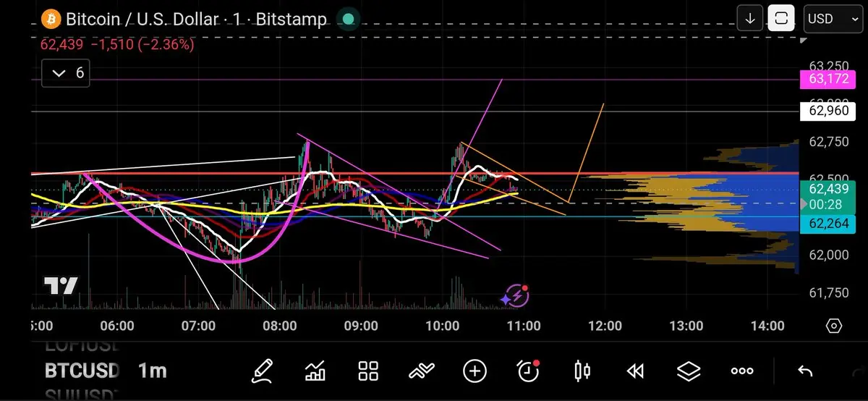Select the white 62,960 price label
Image resolution: width=868 pixels, height=401 pixels.
pyautogui.click(x=828, y=111)
